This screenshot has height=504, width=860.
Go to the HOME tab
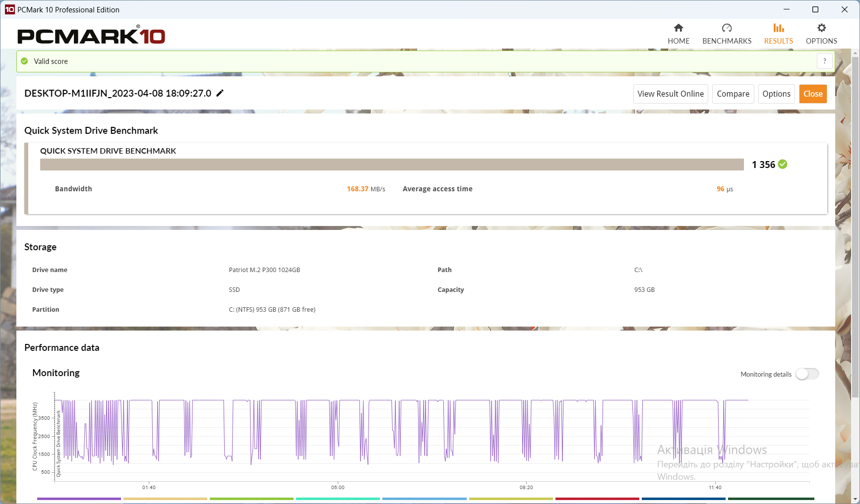678,34
